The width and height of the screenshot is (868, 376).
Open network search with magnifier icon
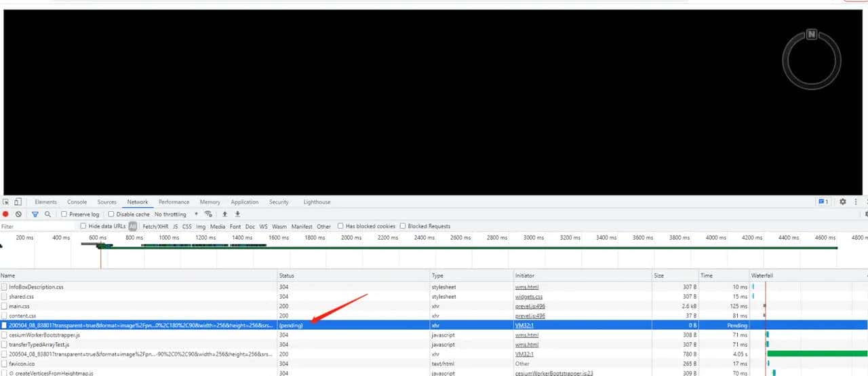[x=47, y=214]
